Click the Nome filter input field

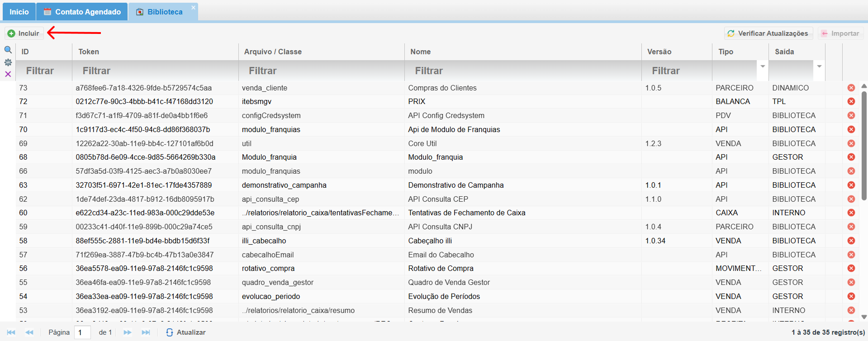click(522, 71)
